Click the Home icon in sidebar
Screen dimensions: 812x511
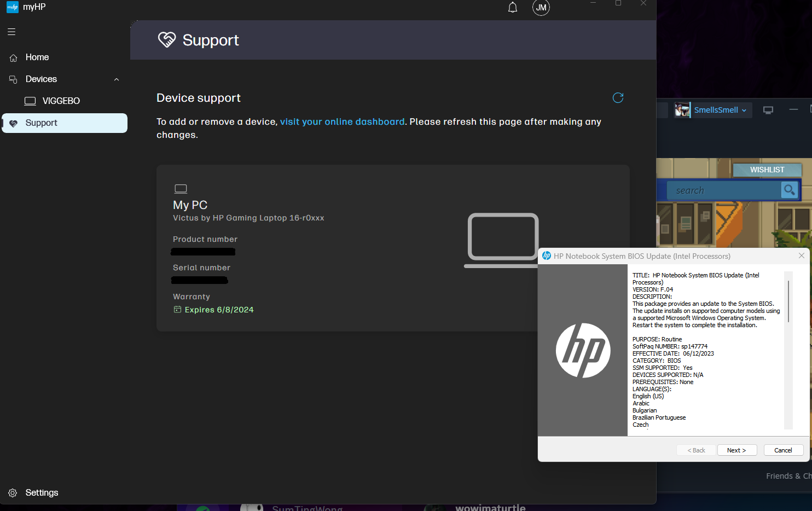(x=14, y=57)
